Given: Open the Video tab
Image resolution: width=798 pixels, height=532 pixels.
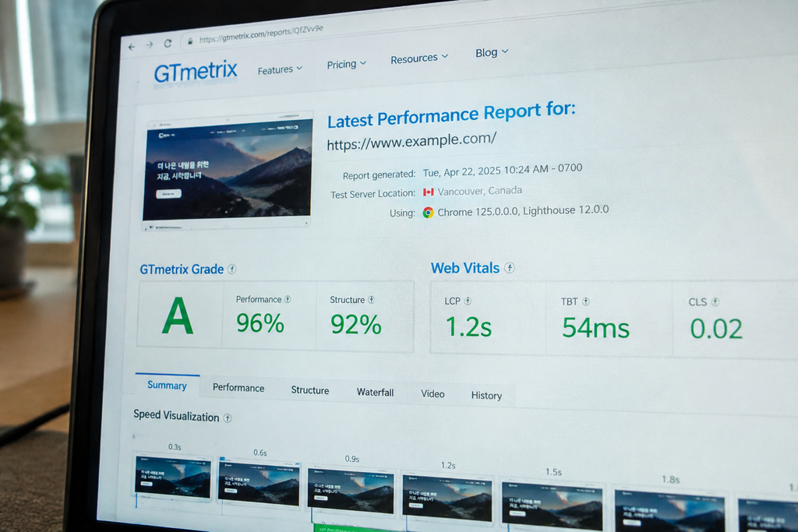Looking at the screenshot, I should click(x=433, y=393).
